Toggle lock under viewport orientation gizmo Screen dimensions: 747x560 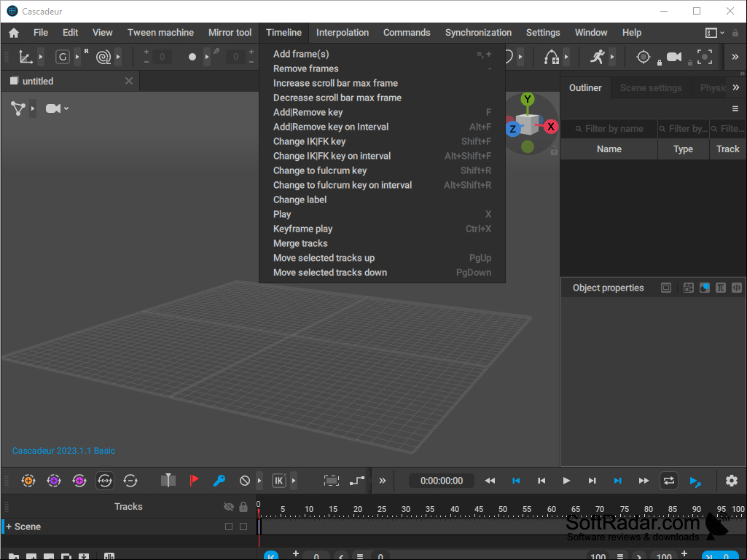coord(554,151)
